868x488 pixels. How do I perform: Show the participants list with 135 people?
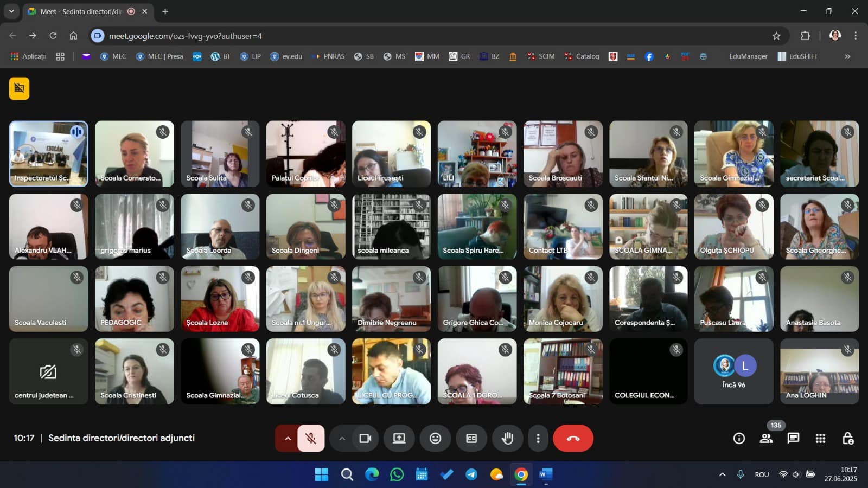click(766, 438)
